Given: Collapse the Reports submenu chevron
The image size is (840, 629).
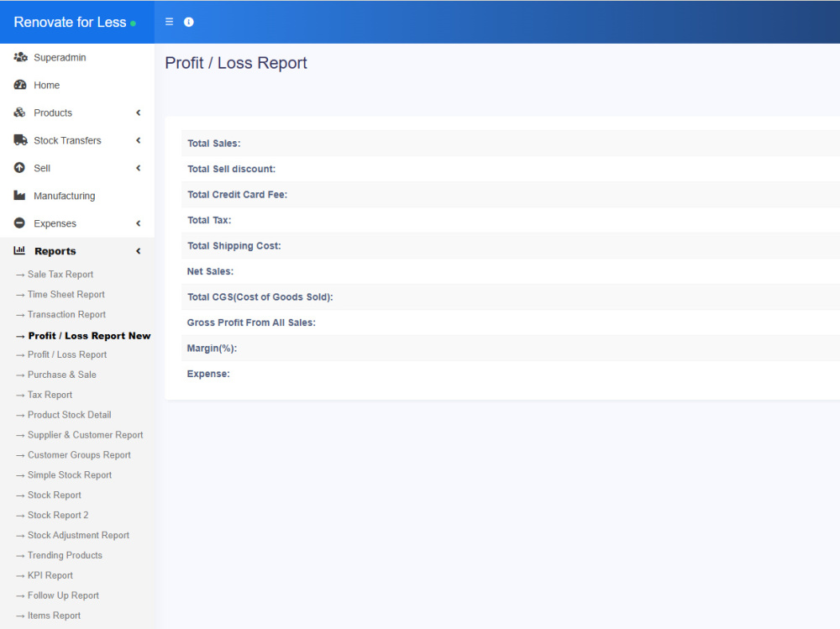Looking at the screenshot, I should (x=139, y=251).
